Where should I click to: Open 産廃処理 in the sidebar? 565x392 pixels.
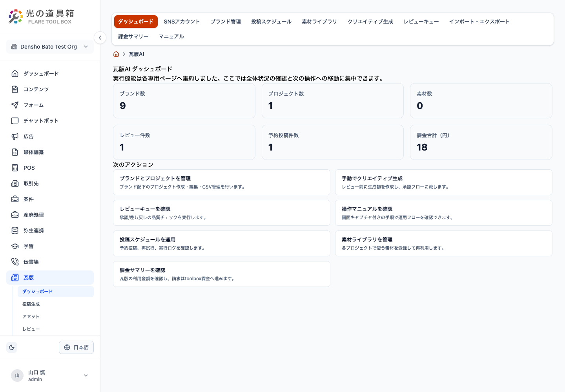pos(50,215)
